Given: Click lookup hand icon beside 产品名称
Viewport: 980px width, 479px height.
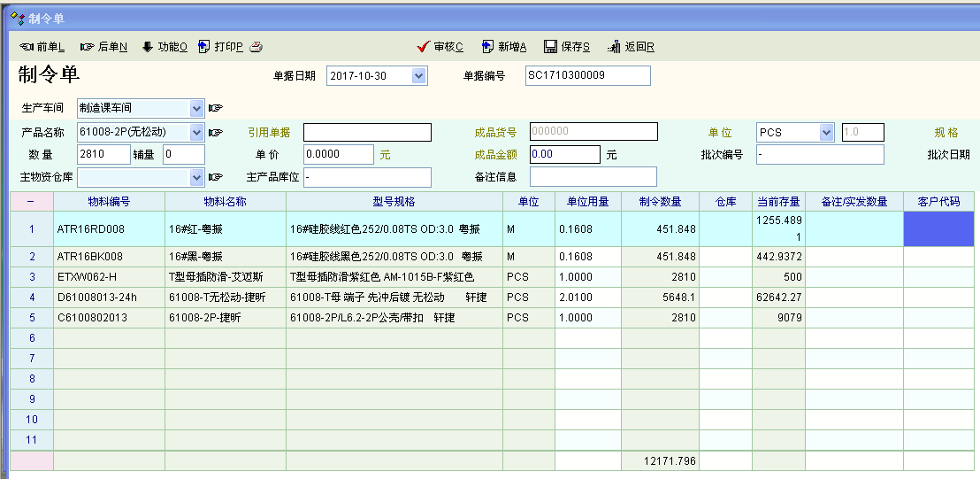Looking at the screenshot, I should [x=216, y=133].
